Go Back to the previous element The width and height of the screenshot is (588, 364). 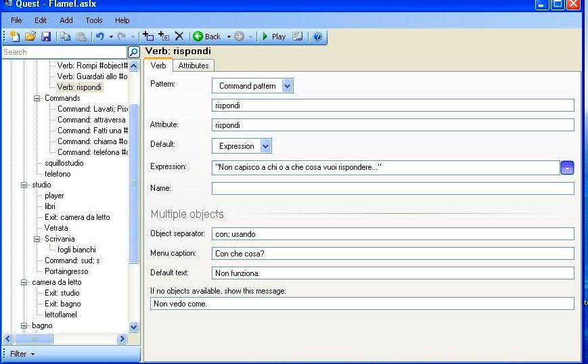tap(207, 37)
